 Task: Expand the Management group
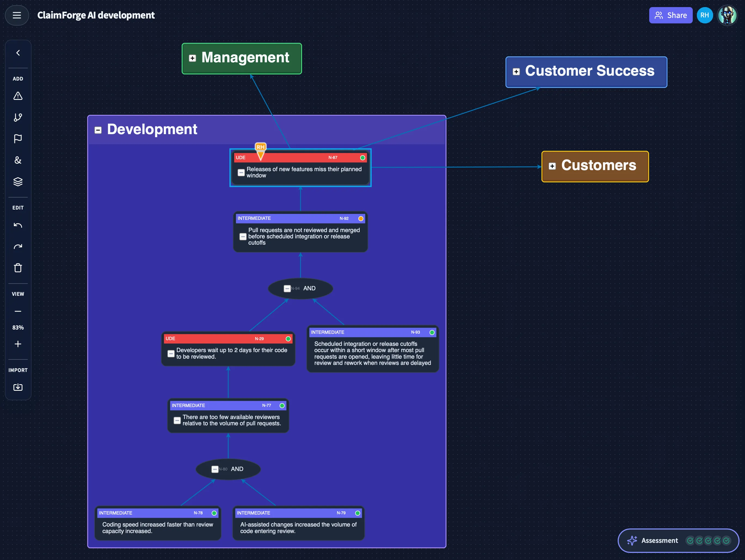[193, 58]
